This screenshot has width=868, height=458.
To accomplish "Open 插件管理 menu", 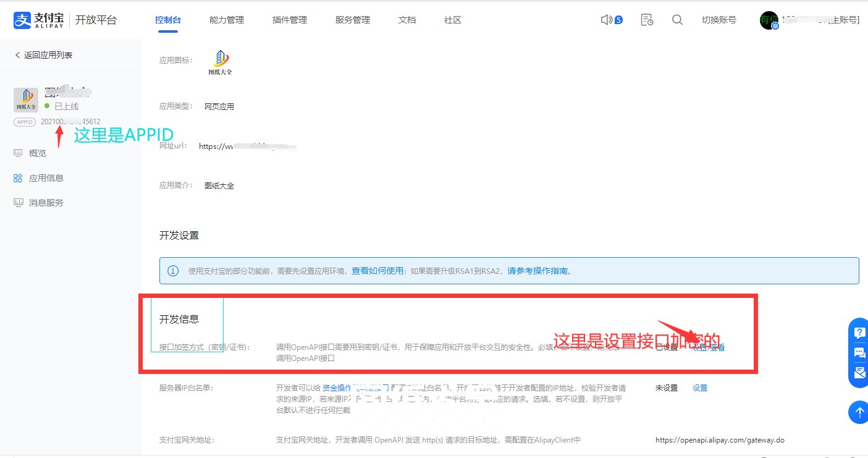I will pyautogui.click(x=290, y=20).
